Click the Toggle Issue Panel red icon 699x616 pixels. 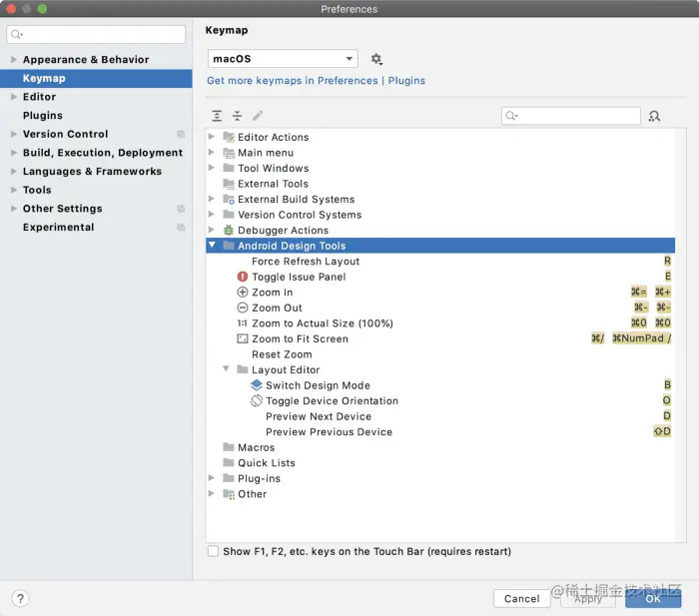click(242, 277)
